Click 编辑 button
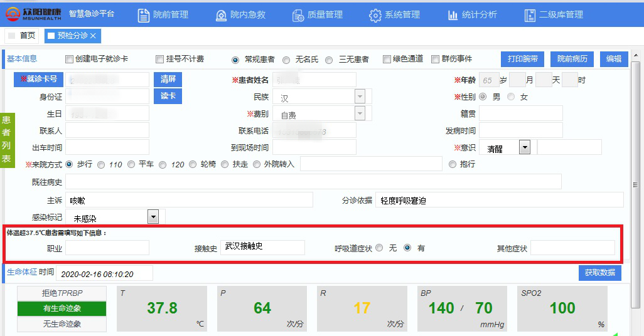 click(614, 59)
